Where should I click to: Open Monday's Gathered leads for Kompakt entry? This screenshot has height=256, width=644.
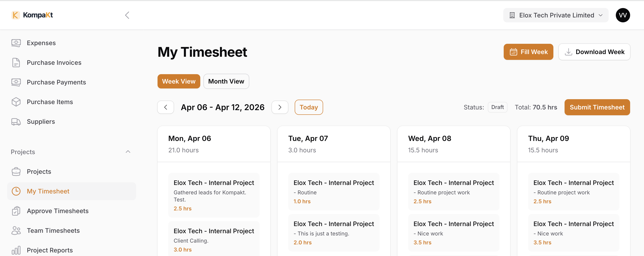214,195
